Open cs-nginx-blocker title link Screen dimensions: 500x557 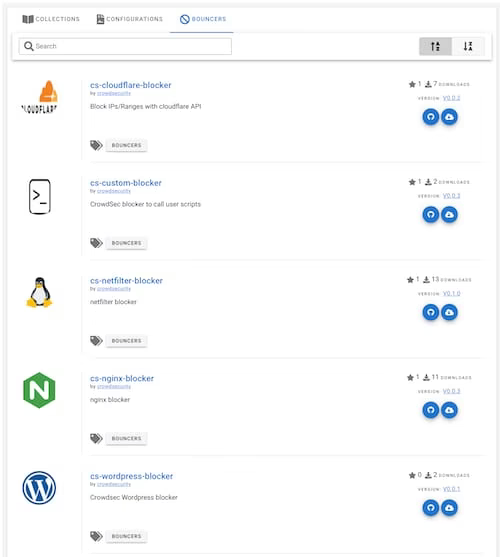point(122,378)
